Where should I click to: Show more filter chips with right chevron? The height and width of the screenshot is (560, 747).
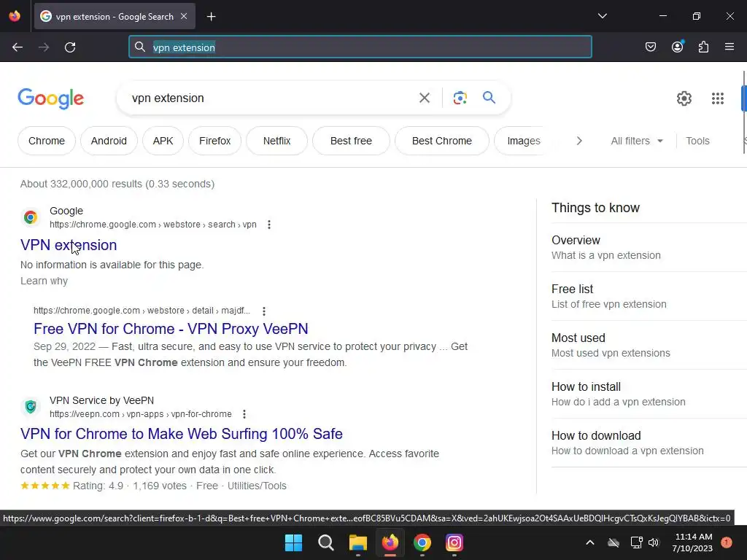click(579, 141)
